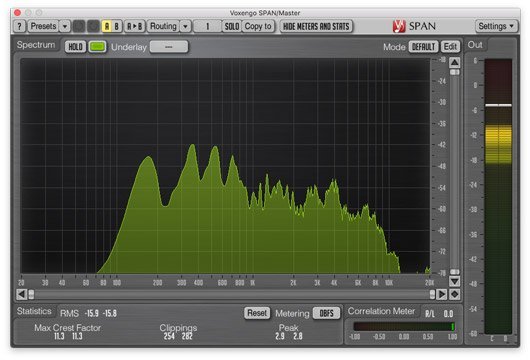Click the undo button in the toolbar
The height and width of the screenshot is (360, 530).
79,26
